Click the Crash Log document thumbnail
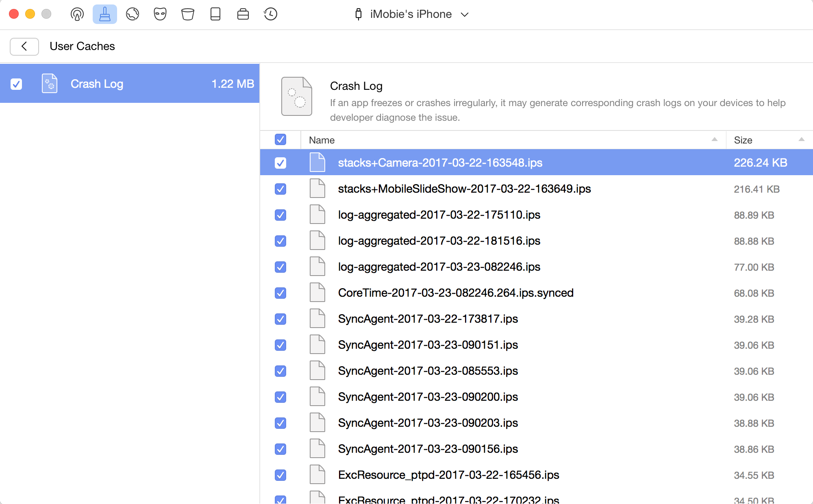This screenshot has width=813, height=504. [x=296, y=96]
